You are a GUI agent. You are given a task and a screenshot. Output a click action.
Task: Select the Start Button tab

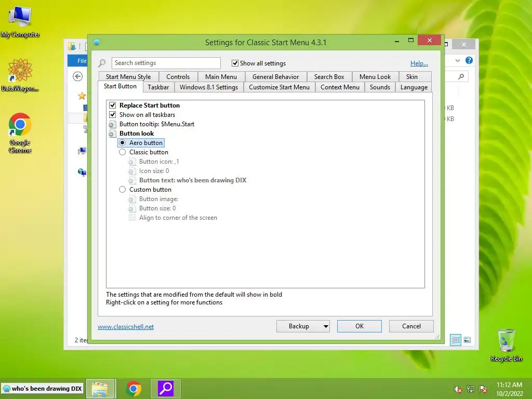(x=120, y=87)
